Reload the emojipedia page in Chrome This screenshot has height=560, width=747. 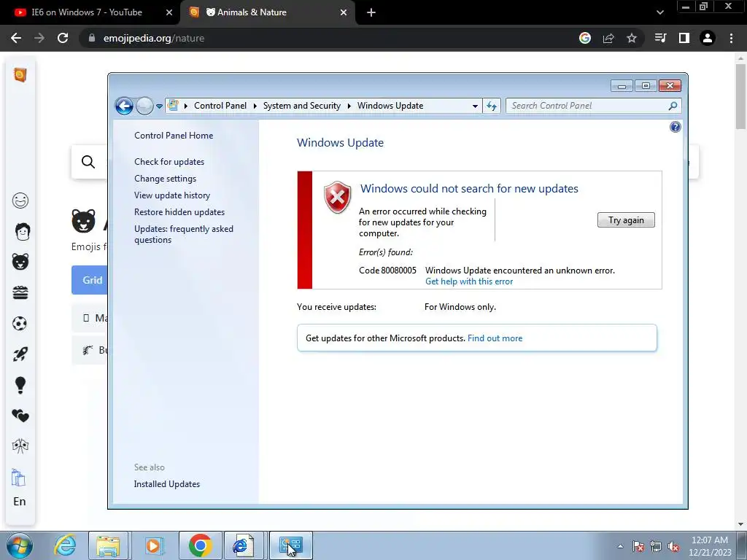pos(63,38)
